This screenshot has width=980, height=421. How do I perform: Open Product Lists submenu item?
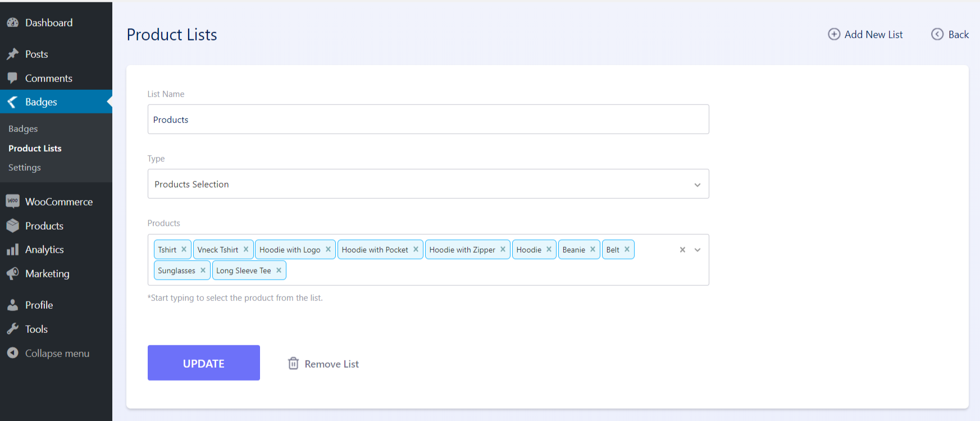[x=35, y=148]
